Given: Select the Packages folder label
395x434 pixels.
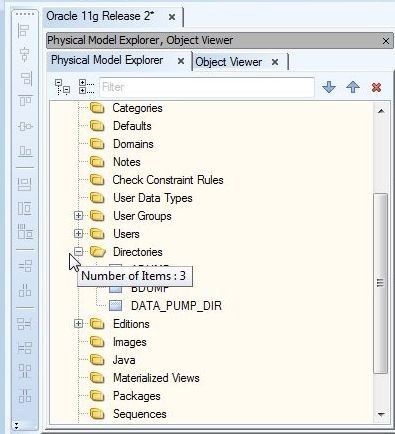Looking at the screenshot, I should click(x=137, y=396).
